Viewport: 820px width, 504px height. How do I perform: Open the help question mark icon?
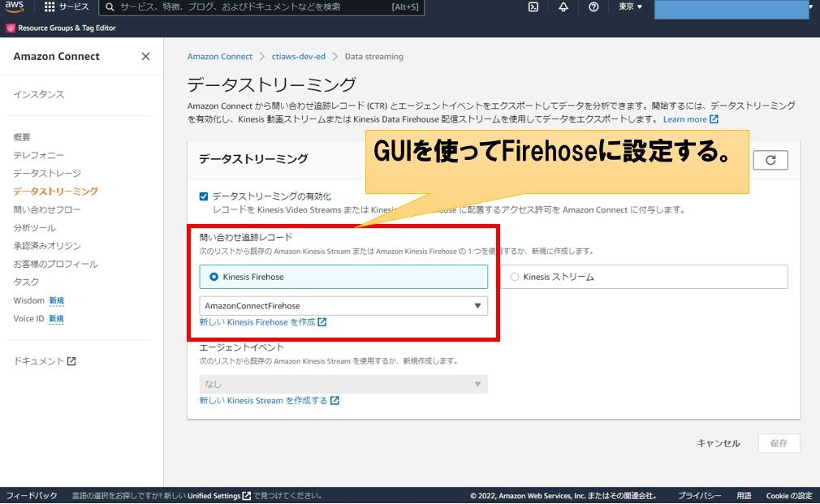[x=593, y=8]
